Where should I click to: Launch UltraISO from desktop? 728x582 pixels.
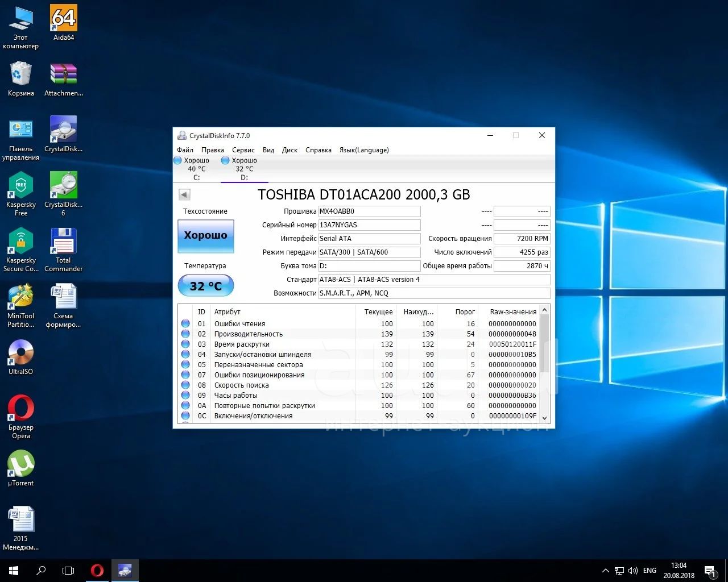21,357
